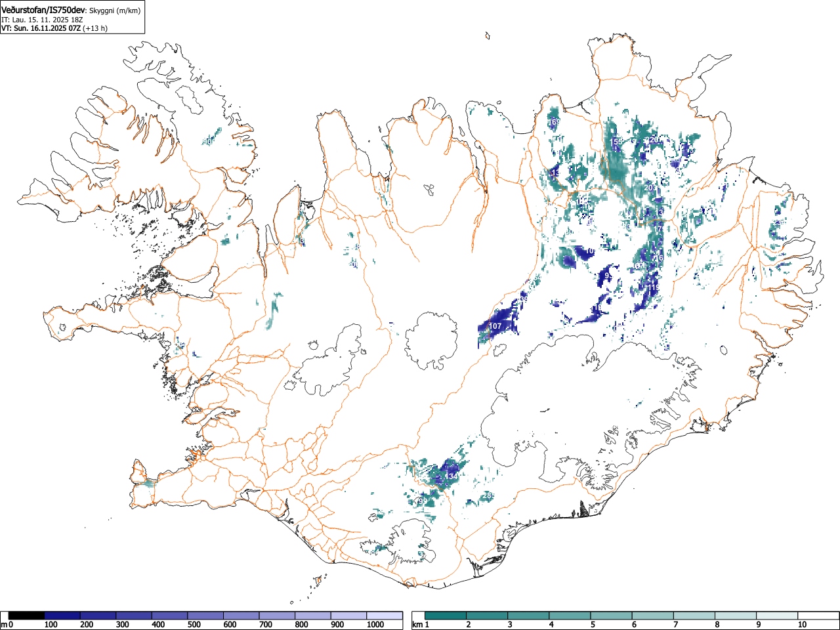Click the black 0–100 m legend swatch
This screenshot has height=630, width=840.
(27, 616)
